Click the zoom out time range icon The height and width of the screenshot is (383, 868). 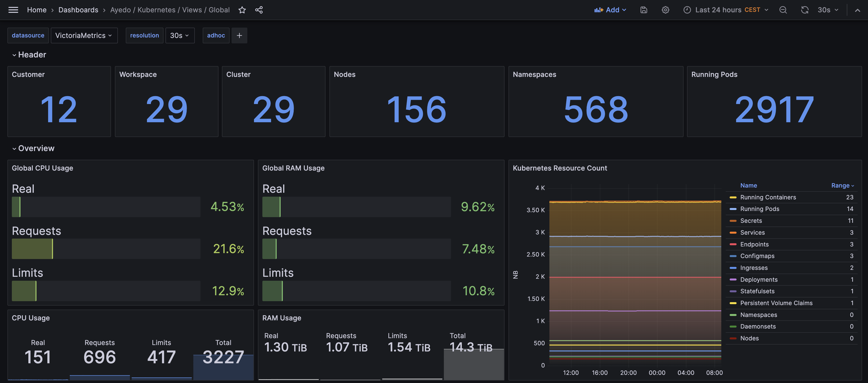783,10
